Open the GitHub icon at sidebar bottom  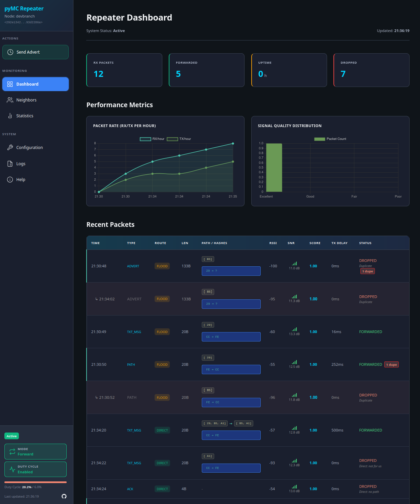(x=64, y=496)
